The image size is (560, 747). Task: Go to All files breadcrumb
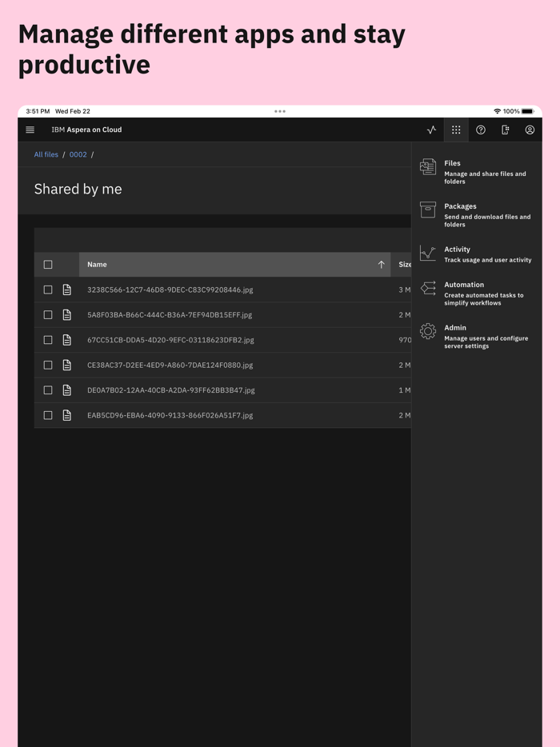click(46, 154)
